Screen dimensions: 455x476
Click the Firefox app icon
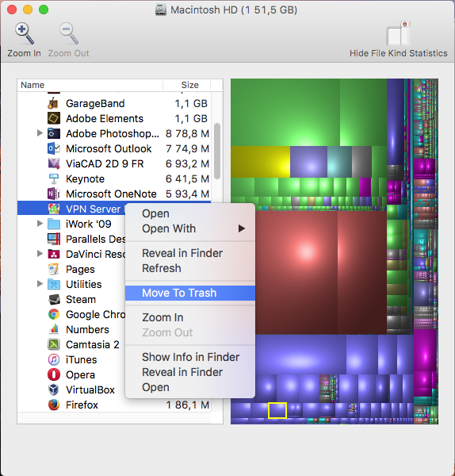click(x=54, y=405)
